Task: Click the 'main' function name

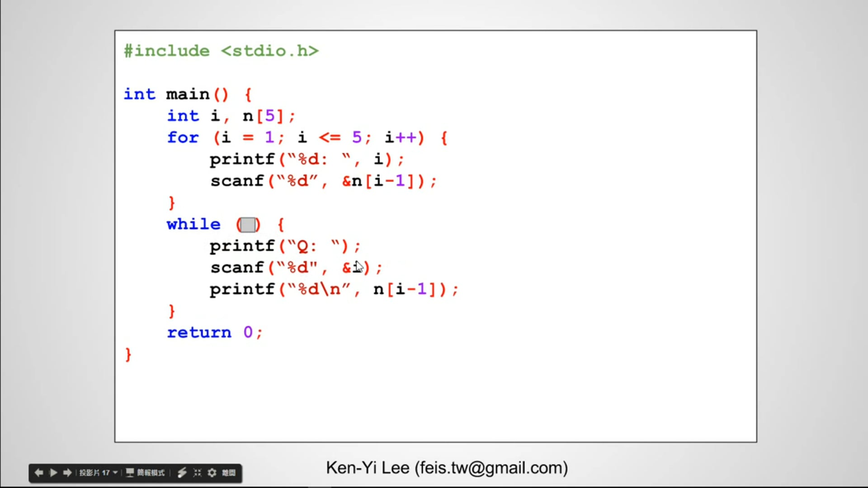Action: pos(188,94)
